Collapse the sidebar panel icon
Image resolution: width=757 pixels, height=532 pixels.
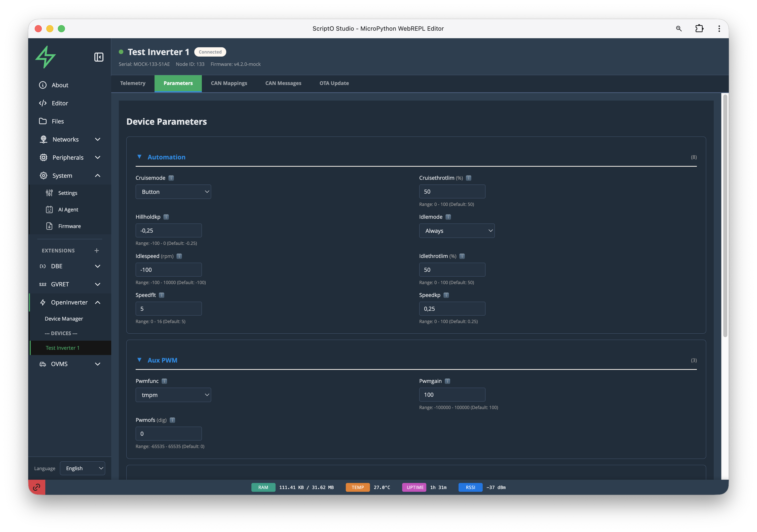(x=99, y=57)
